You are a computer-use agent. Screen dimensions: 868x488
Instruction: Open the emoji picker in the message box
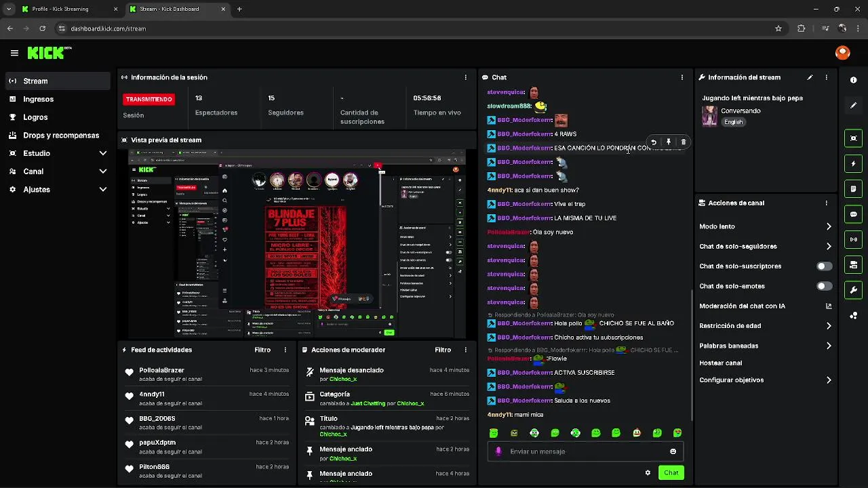coord(673,451)
